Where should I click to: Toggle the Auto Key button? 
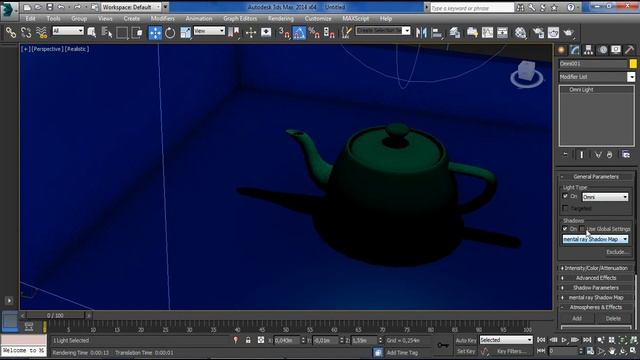click(466, 340)
